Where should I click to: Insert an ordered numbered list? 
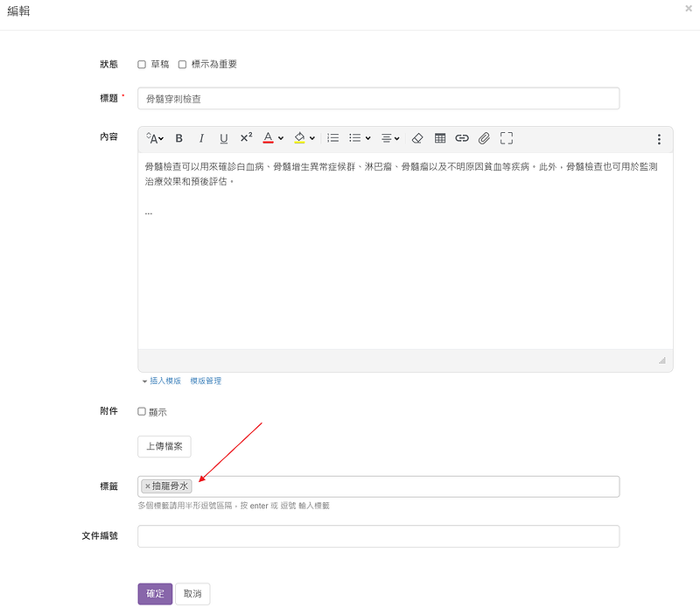tap(332, 138)
